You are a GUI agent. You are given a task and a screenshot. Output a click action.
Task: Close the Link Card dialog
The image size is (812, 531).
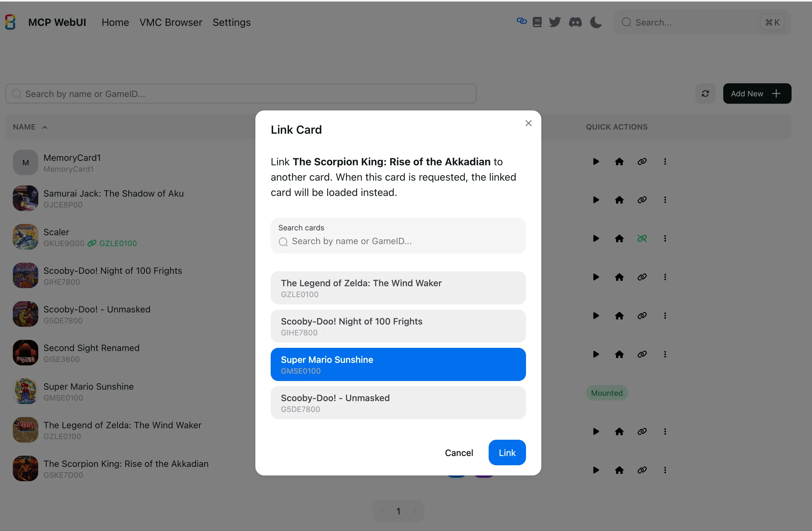point(528,123)
